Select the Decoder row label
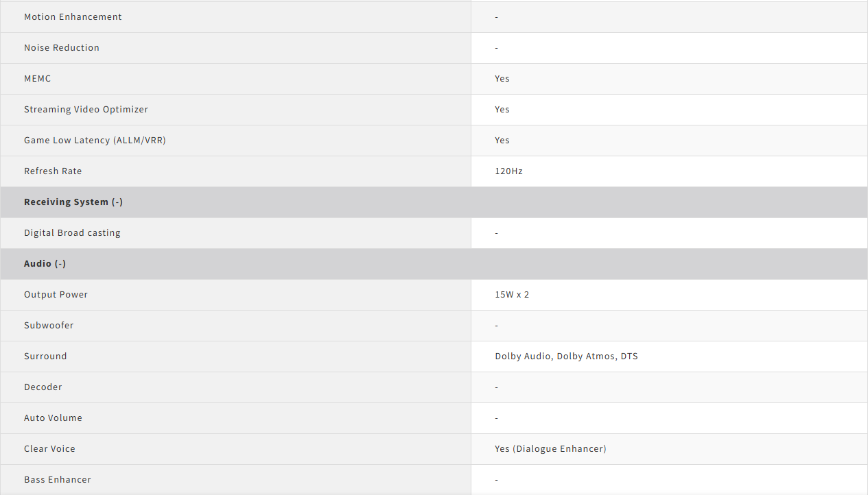This screenshot has width=868, height=495. (43, 387)
